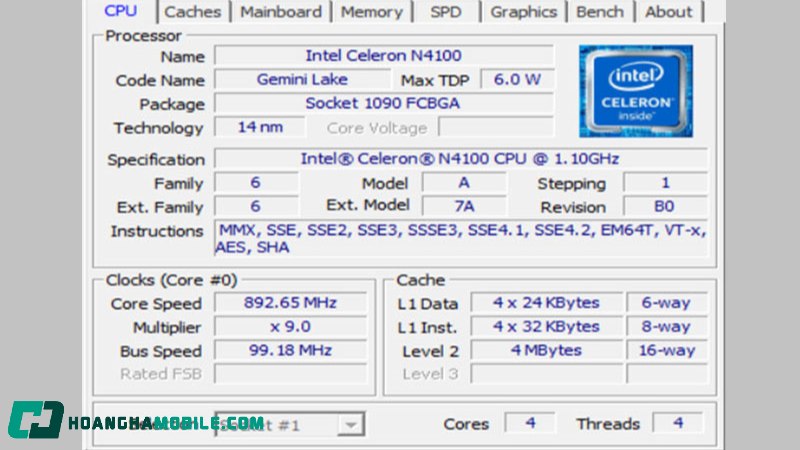Click the Name field Intel Celeron N4100

384,55
